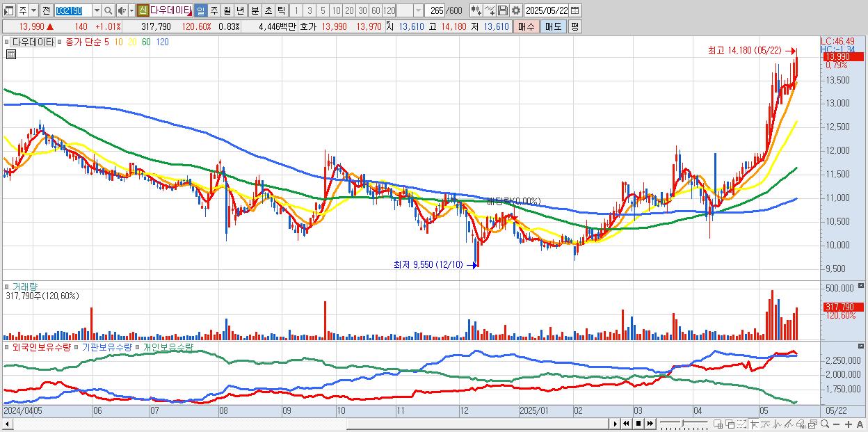The height and width of the screenshot is (432, 868).
Task: Click the vertical line chart tool icon
Action: (778, 424)
